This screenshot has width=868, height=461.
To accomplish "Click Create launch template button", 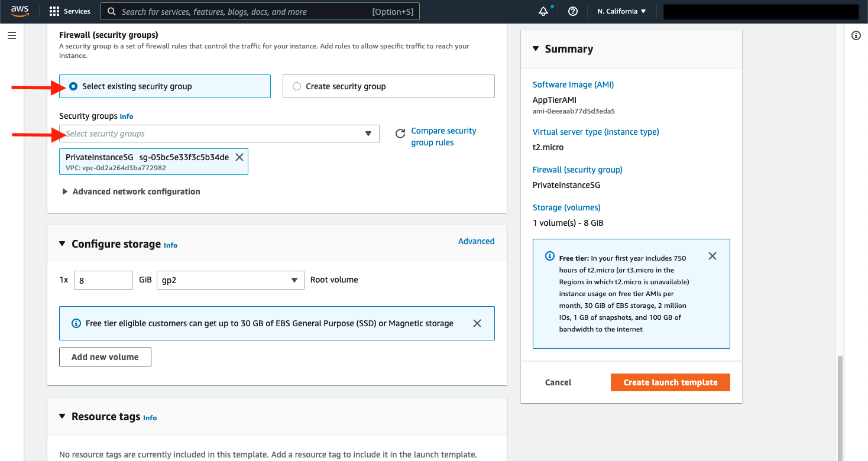I will pyautogui.click(x=671, y=382).
